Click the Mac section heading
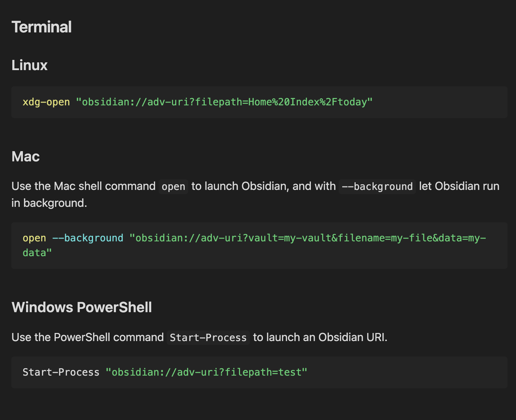Screen dimensions: 516x420 [x=25, y=156]
